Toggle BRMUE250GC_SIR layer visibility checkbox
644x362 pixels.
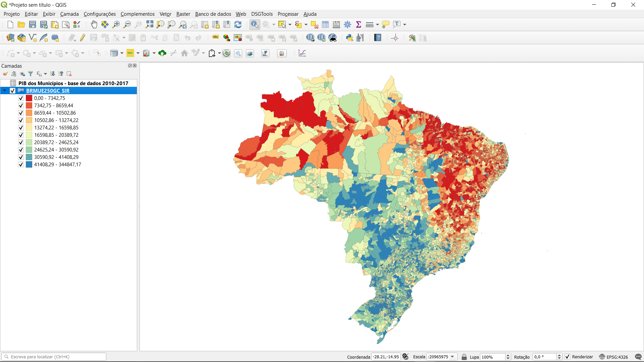13,91
